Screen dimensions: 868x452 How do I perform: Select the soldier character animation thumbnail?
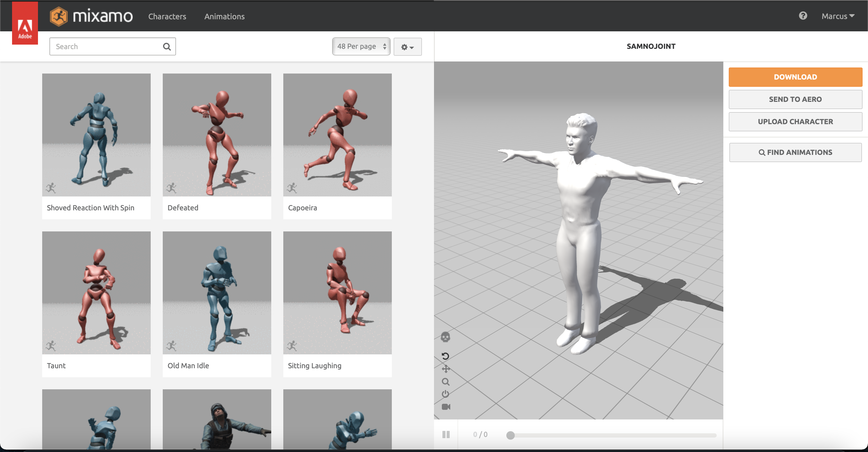pyautogui.click(x=217, y=419)
